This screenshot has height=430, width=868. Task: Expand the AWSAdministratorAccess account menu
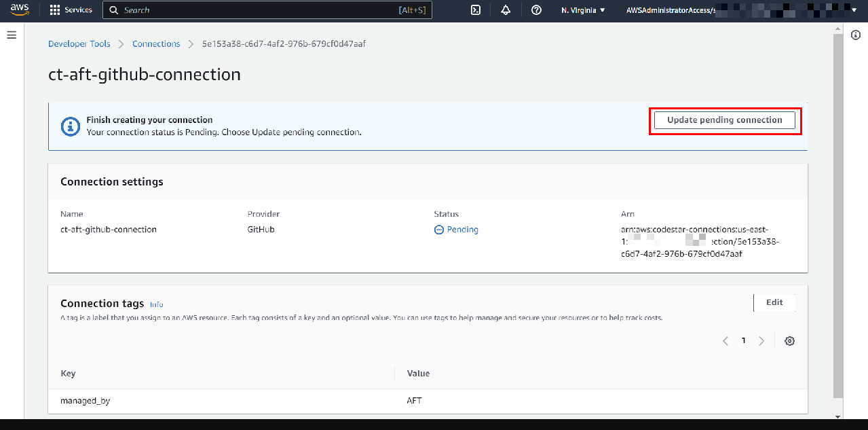[740, 10]
